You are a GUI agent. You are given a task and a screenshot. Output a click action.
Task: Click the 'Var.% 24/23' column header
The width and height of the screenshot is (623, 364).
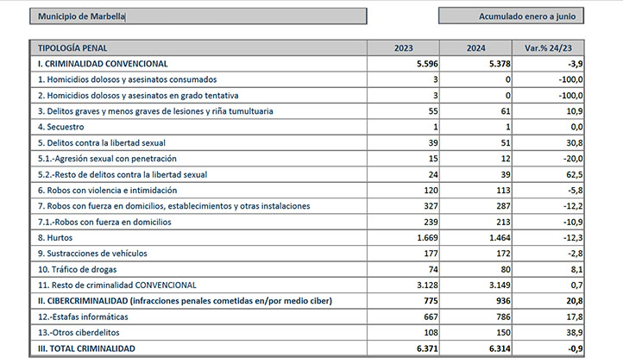pyautogui.click(x=548, y=48)
